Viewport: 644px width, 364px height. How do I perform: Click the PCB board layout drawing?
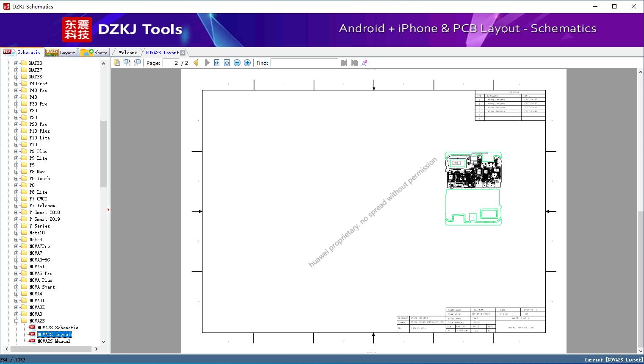click(473, 189)
